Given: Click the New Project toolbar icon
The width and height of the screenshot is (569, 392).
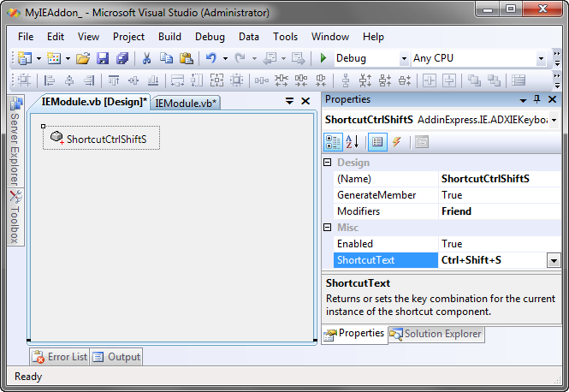Looking at the screenshot, I should (25, 58).
